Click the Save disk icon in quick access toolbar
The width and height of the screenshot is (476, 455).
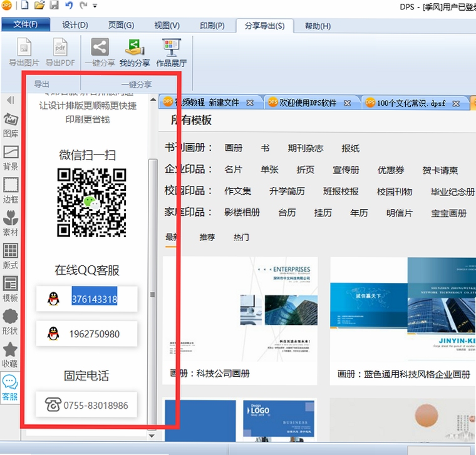(54, 5)
